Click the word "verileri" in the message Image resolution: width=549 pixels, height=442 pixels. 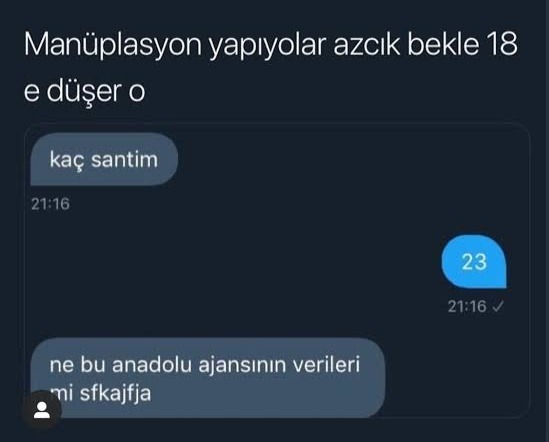pyautogui.click(x=326, y=364)
